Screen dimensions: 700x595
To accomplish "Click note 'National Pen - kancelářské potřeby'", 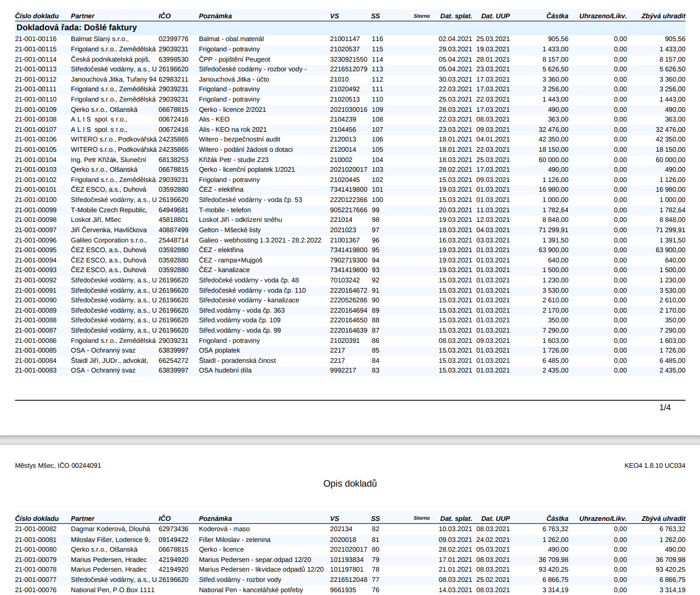I will pos(251,590).
